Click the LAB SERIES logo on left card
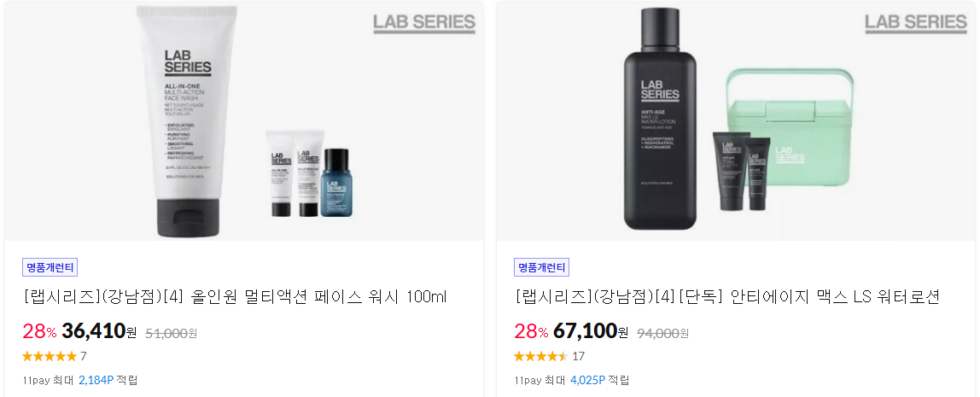The width and height of the screenshot is (980, 397). (x=424, y=23)
